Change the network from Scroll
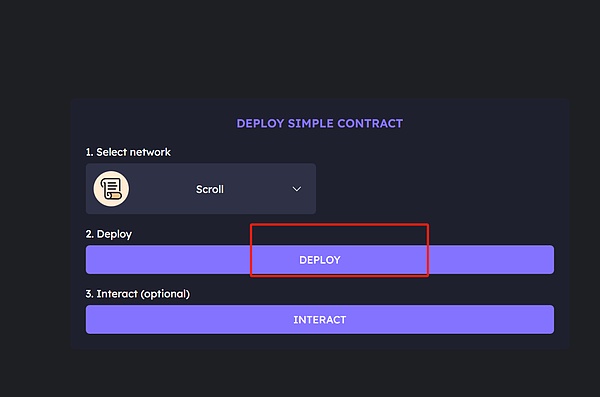This screenshot has width=600, height=397. [x=201, y=189]
